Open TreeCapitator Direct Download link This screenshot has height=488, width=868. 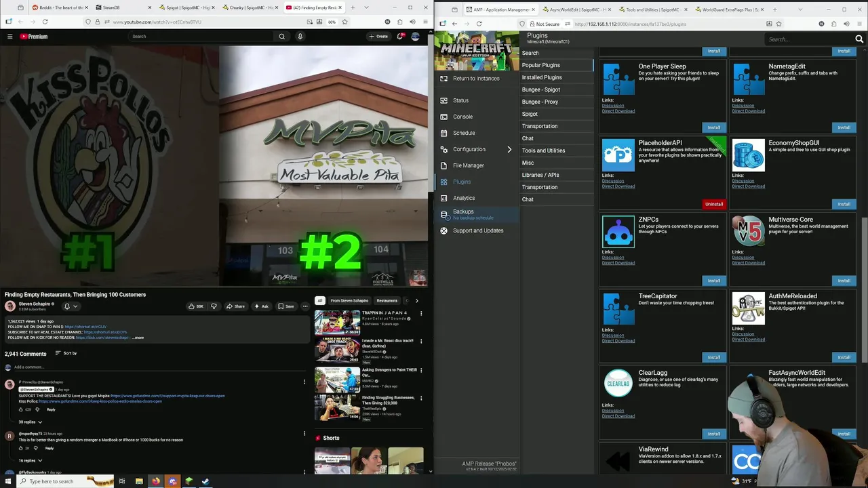(x=618, y=341)
